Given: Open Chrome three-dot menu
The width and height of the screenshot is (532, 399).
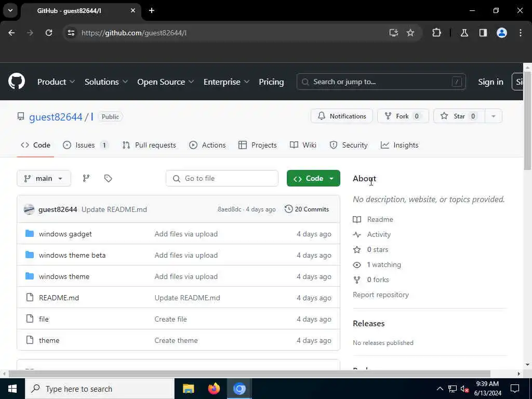Looking at the screenshot, I should tap(521, 33).
